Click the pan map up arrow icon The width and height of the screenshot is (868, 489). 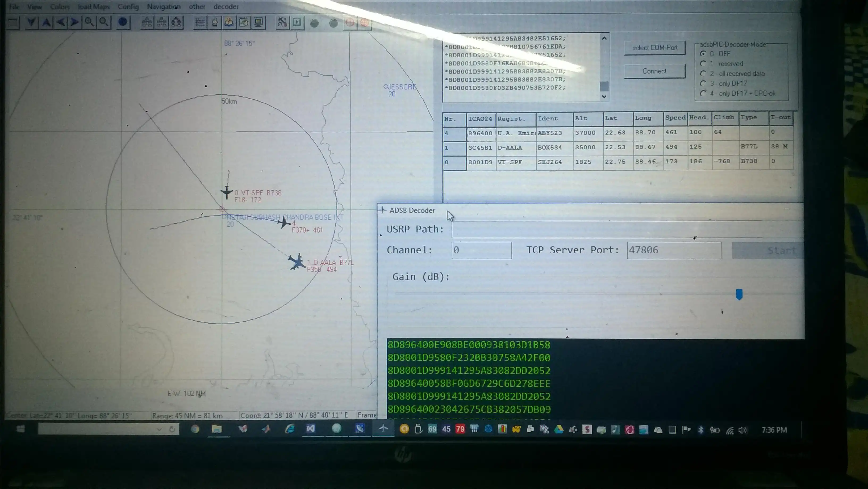tap(46, 23)
